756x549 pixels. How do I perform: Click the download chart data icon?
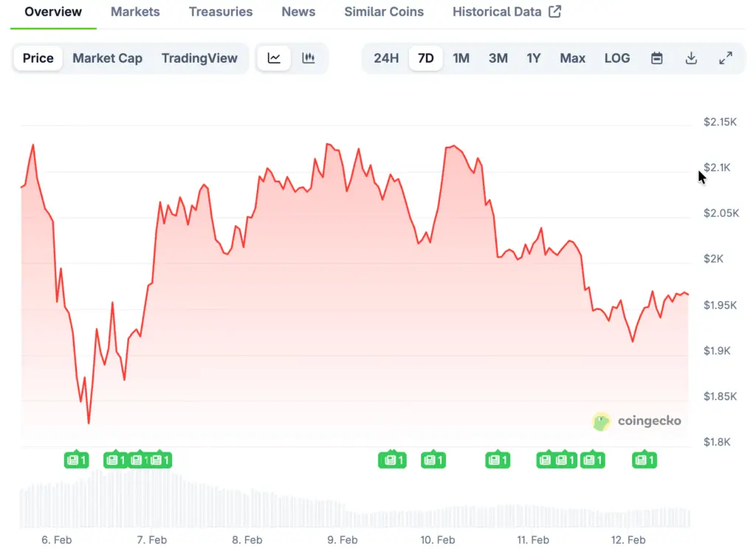[x=691, y=58]
